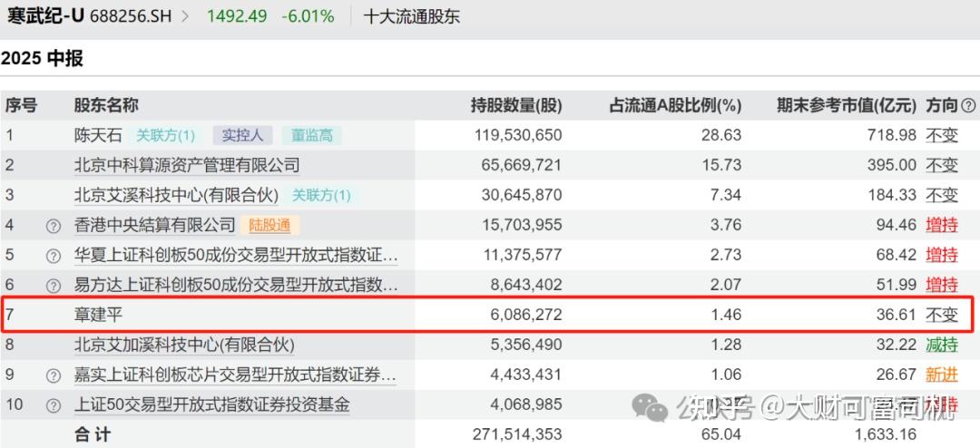Click 寒武纪-U stock name
This screenshot has width=980, height=448.
click(45, 16)
